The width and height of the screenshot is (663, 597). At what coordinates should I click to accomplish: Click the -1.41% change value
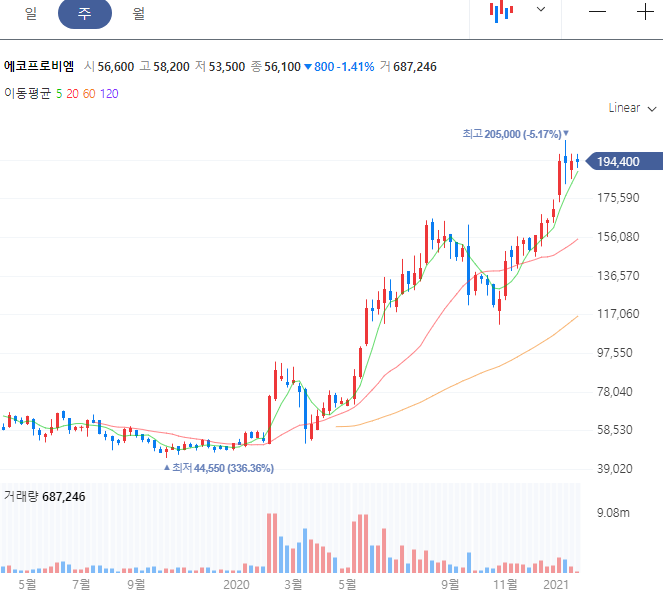(357, 67)
